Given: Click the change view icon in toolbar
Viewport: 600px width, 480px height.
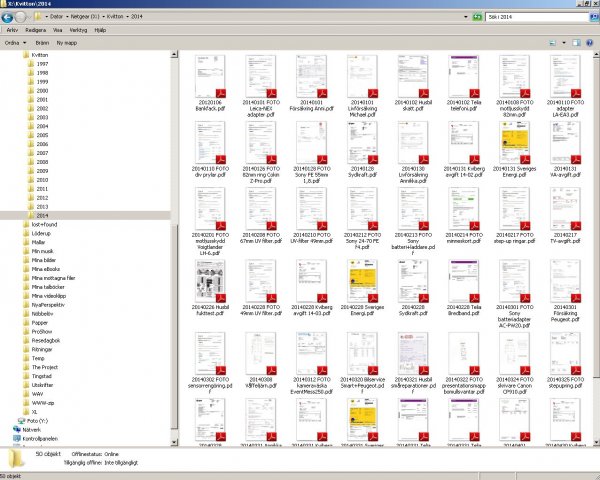Looking at the screenshot, I should click(x=550, y=44).
